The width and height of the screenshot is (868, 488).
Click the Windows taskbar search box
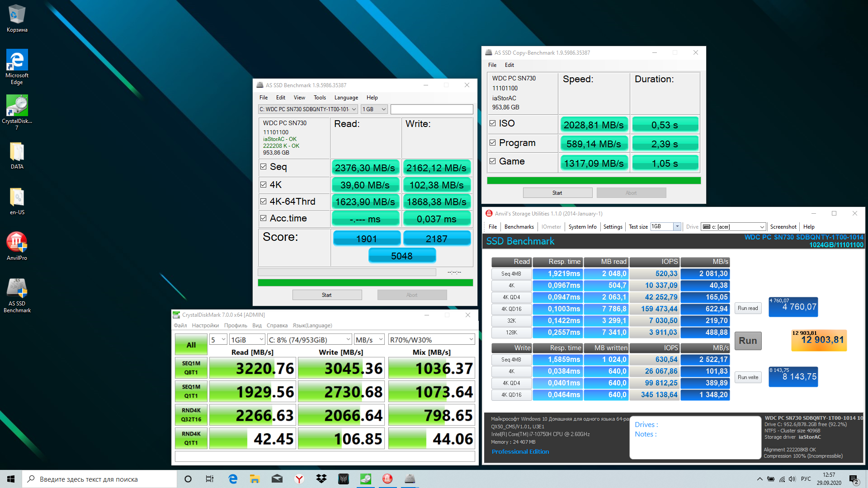[x=99, y=479]
